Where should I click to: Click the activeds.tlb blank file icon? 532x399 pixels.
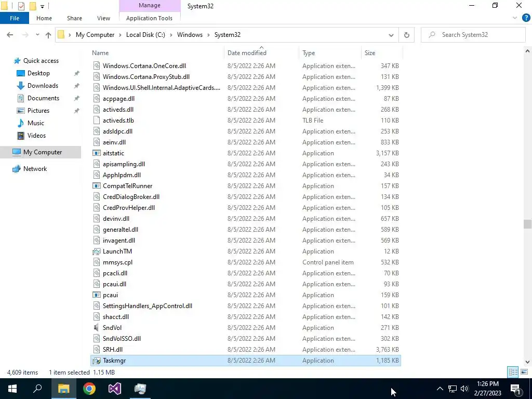coord(97,121)
